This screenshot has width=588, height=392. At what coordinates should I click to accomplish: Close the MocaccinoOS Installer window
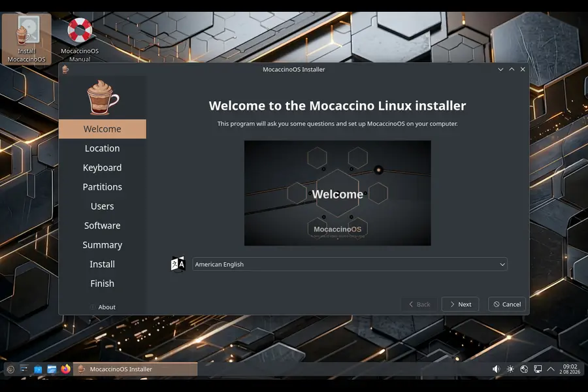(523, 69)
